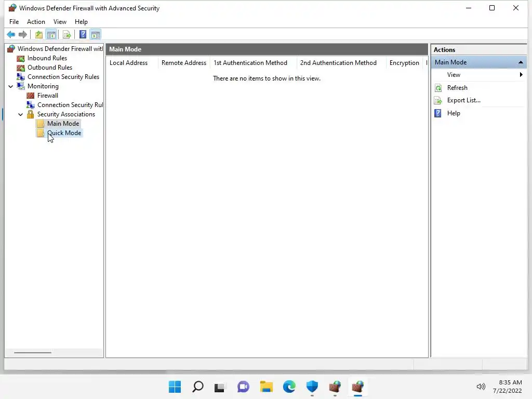Click the Export List icon in Actions pane
The width and height of the screenshot is (532, 399).
click(438, 100)
